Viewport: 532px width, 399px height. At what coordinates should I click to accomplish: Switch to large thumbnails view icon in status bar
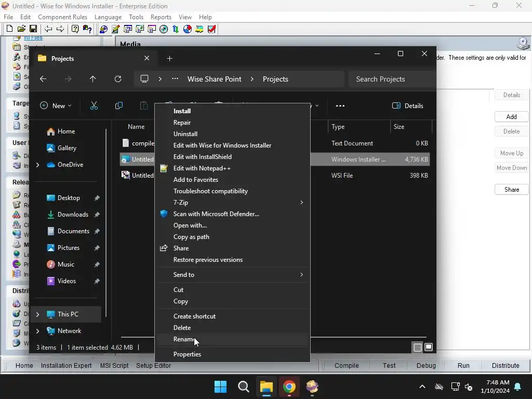429,347
